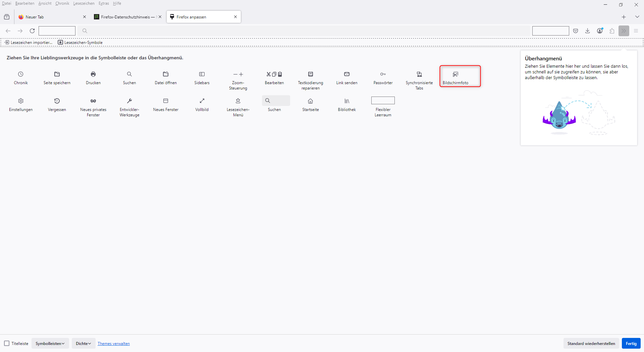
Task: Click the Entwickler-Werkzeuge wrench icon
Action: point(129,101)
